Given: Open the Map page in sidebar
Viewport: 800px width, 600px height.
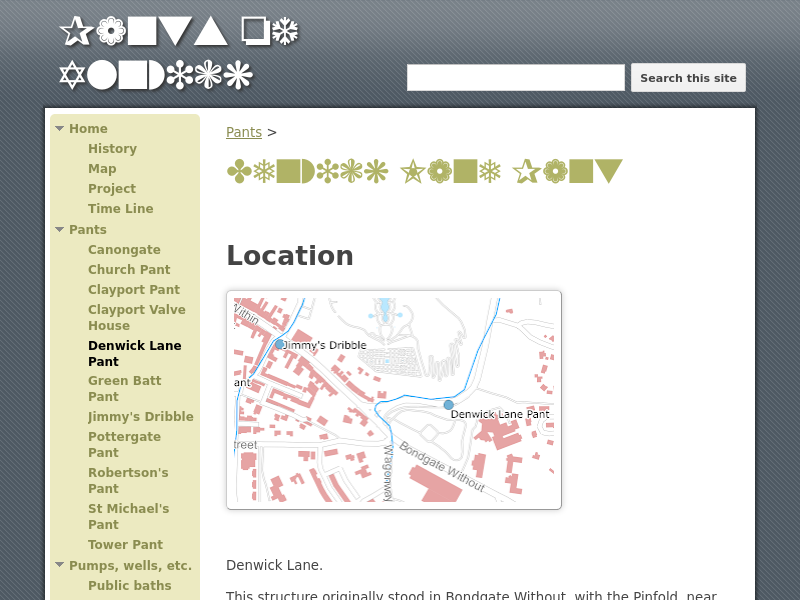Looking at the screenshot, I should [x=102, y=169].
